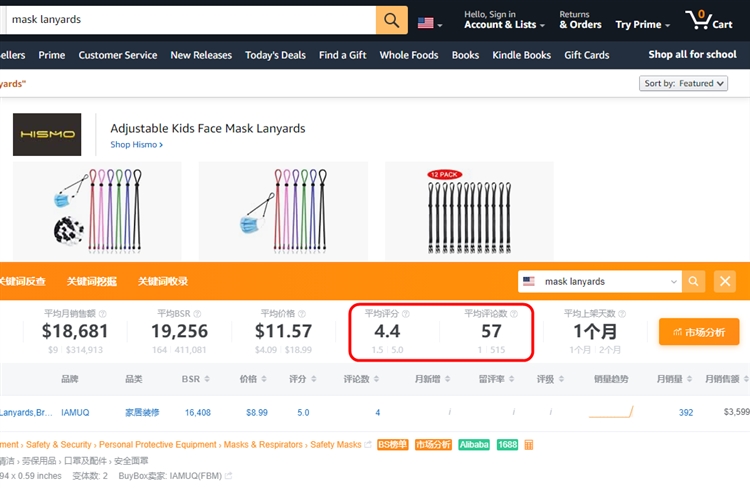Click the 12 pack black lanyards thumbnail
The image size is (750, 488).
click(x=469, y=206)
